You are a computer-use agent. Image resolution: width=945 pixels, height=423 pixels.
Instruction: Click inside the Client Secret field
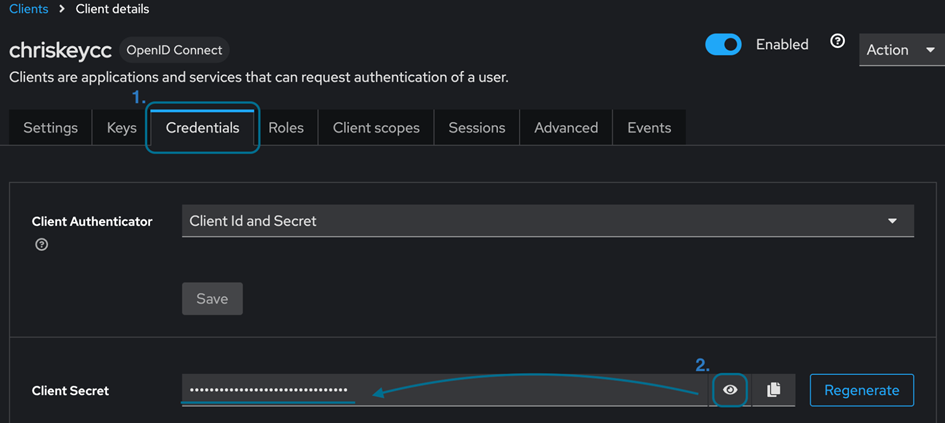coord(440,390)
